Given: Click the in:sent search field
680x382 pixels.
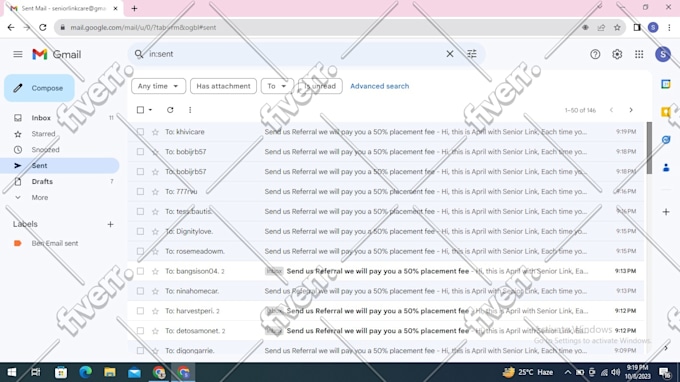Looking at the screenshot, I should pos(295,54).
